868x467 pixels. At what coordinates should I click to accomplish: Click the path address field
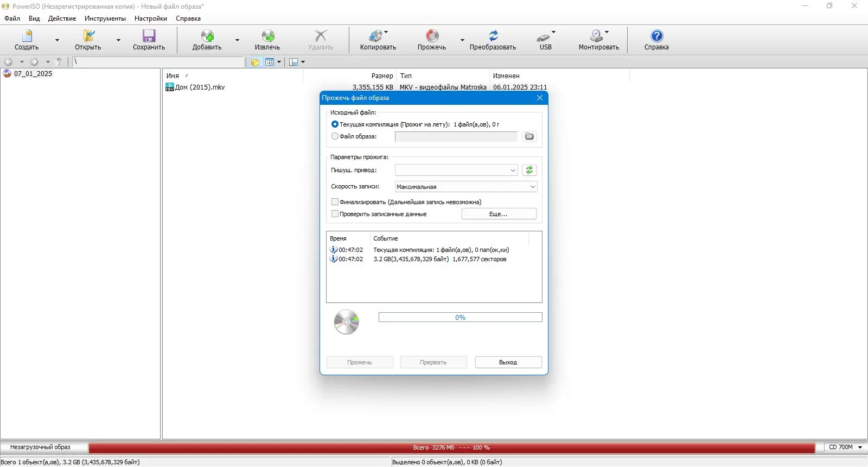158,62
